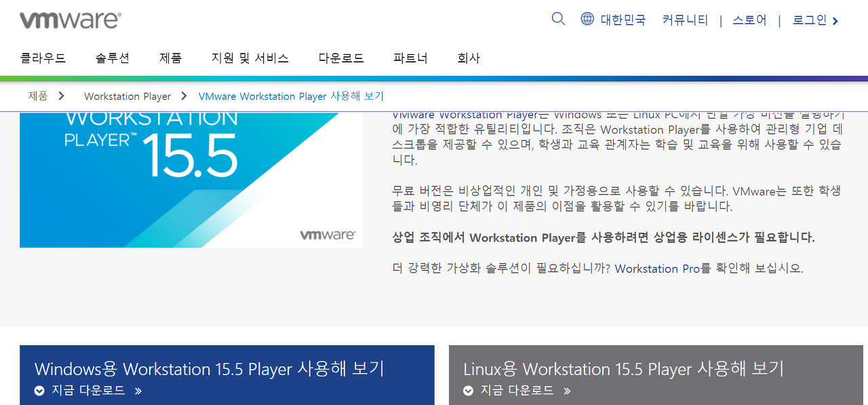Open the 파트너 menu
The width and height of the screenshot is (868, 405).
coord(410,58)
